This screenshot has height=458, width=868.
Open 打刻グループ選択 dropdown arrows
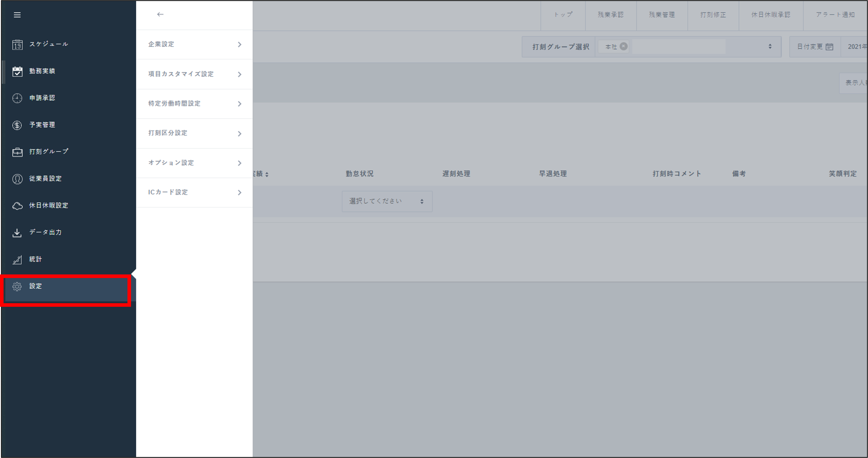pos(770,47)
